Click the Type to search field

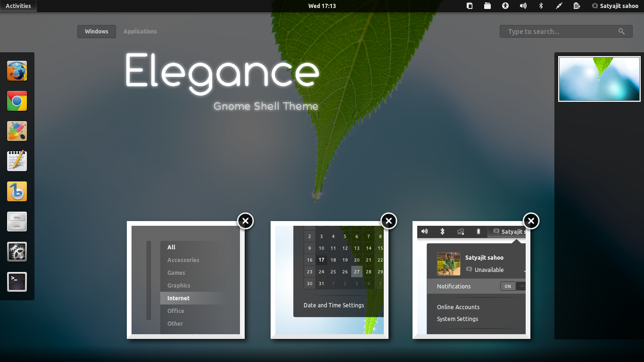click(x=566, y=32)
